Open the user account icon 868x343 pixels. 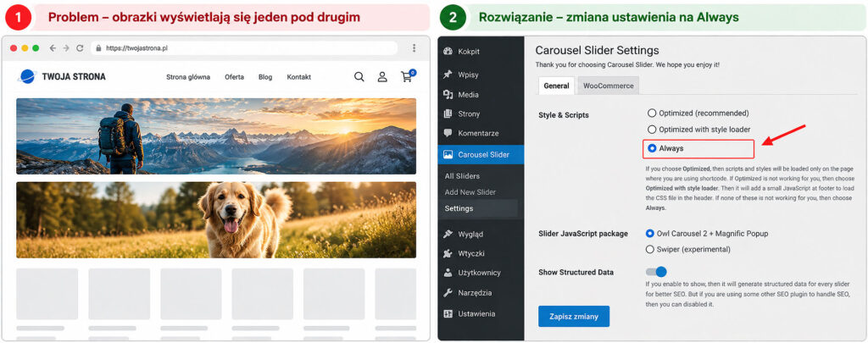(382, 77)
